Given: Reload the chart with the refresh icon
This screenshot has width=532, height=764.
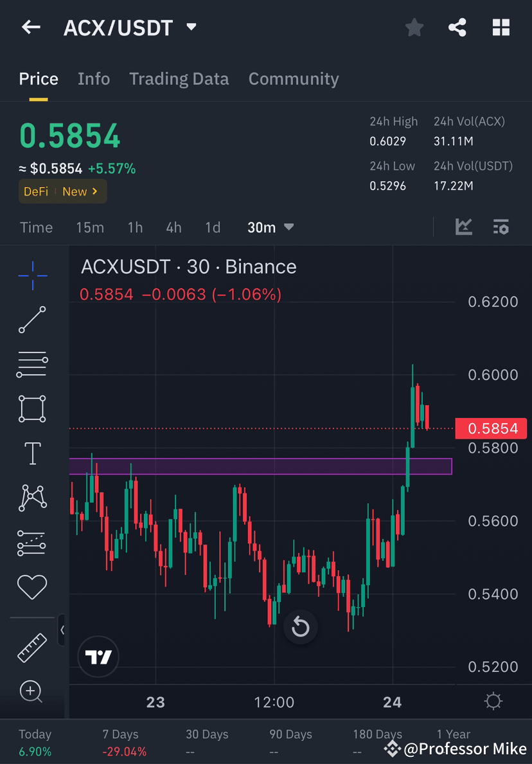Looking at the screenshot, I should (300, 627).
